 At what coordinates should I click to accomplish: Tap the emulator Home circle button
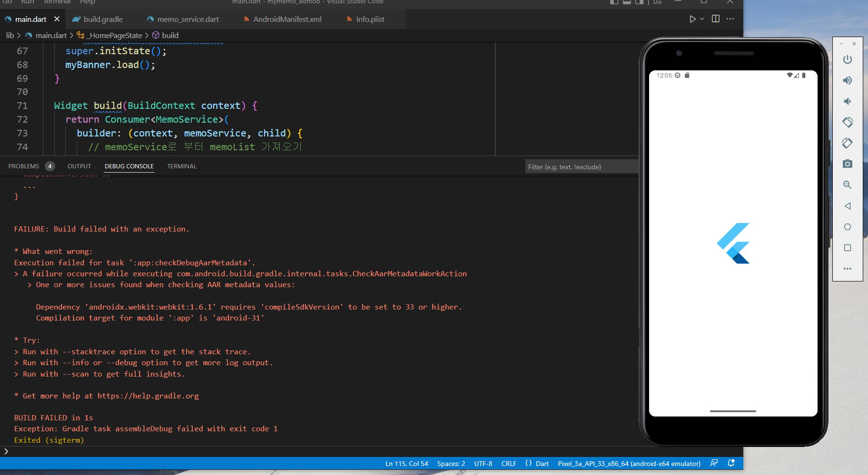847,227
